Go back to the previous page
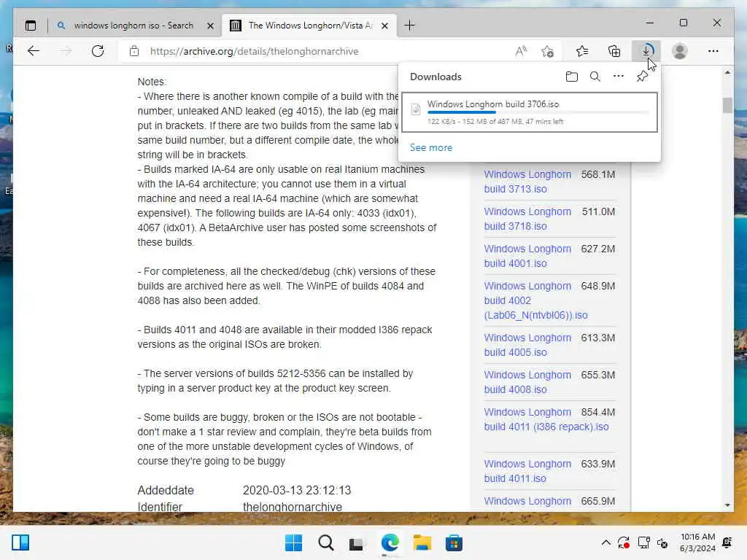Viewport: 747px width, 560px height. pyautogui.click(x=34, y=51)
